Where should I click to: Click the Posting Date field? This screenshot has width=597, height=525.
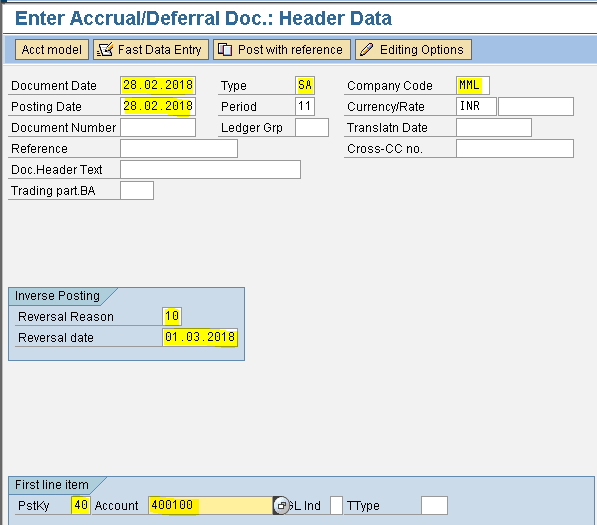pyautogui.click(x=158, y=106)
